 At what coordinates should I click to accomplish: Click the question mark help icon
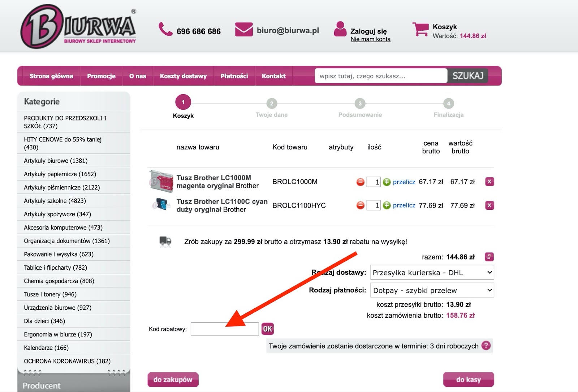point(486,346)
